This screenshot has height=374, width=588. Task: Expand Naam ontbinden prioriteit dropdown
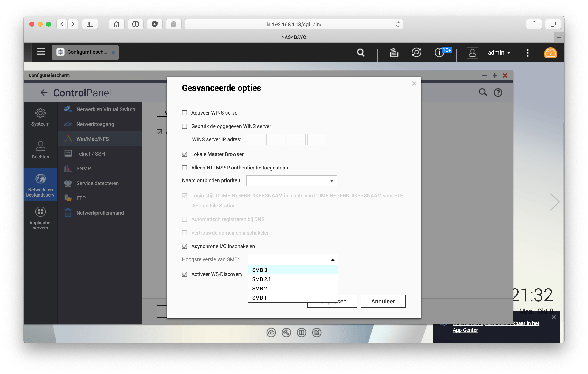coord(292,181)
